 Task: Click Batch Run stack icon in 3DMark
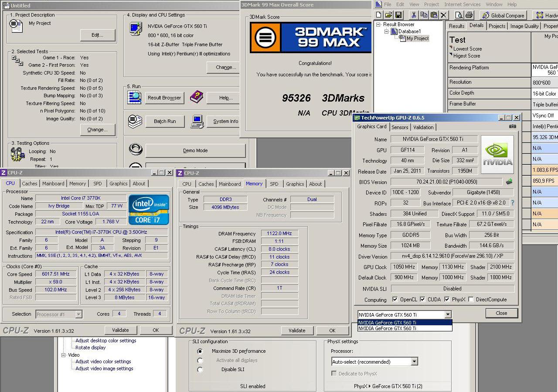136,121
